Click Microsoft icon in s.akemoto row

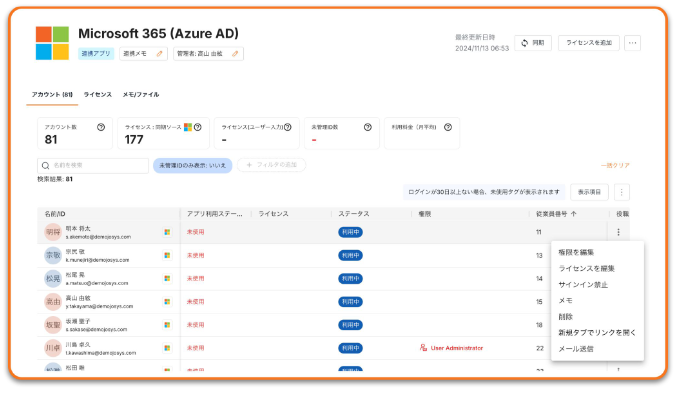pyautogui.click(x=167, y=232)
